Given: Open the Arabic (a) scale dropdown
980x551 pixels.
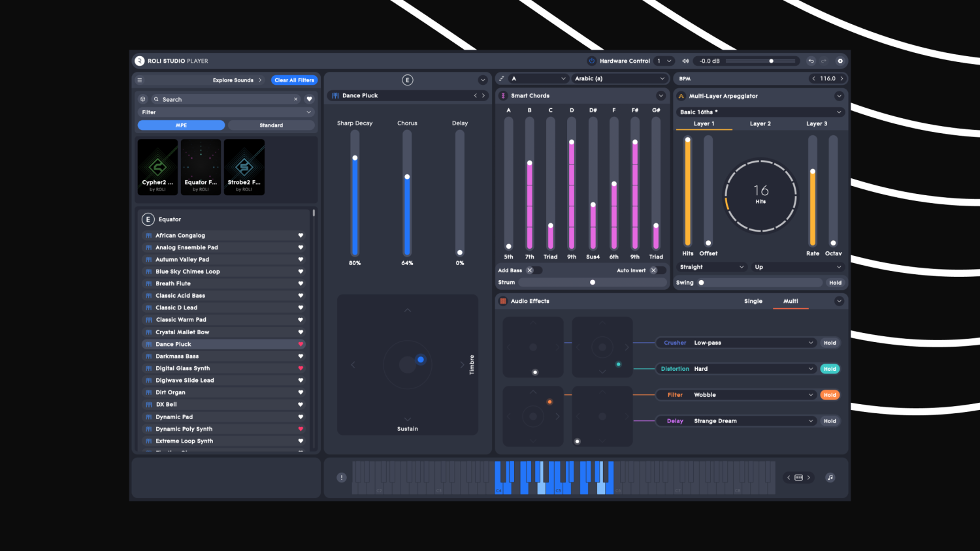Looking at the screenshot, I should coord(620,78).
